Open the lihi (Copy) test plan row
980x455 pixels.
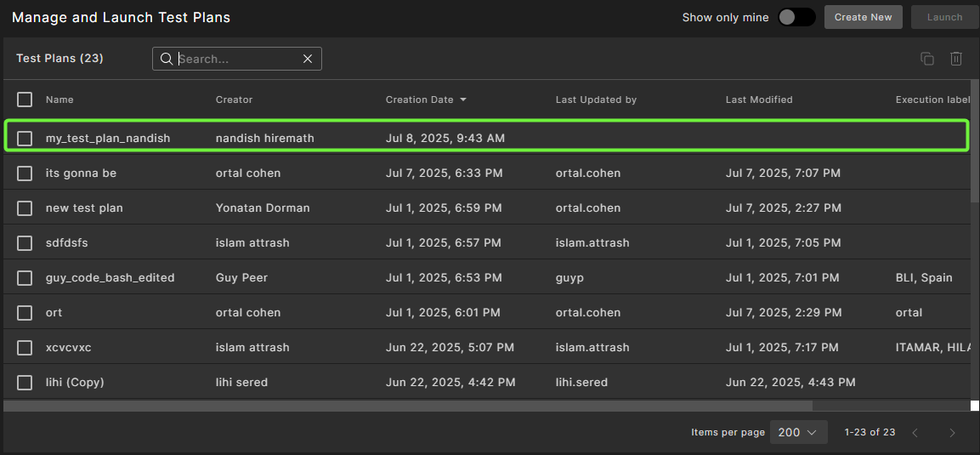pos(75,382)
